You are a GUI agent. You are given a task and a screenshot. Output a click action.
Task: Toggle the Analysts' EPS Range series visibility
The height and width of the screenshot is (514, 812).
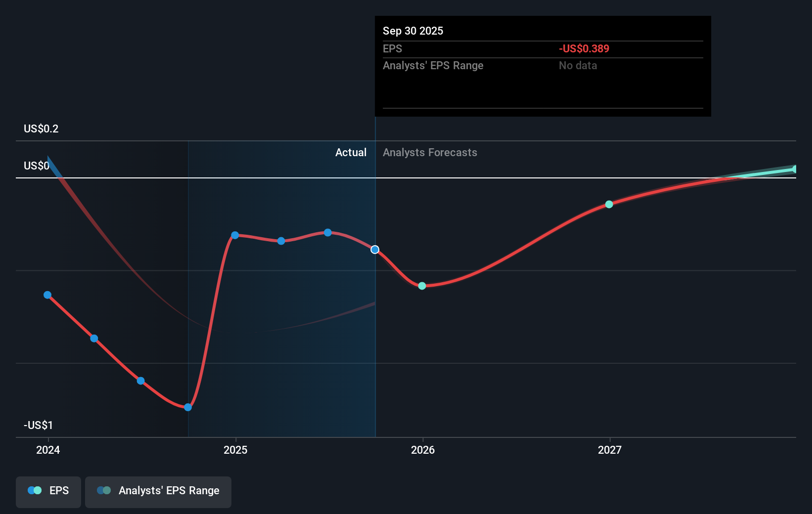click(x=158, y=492)
